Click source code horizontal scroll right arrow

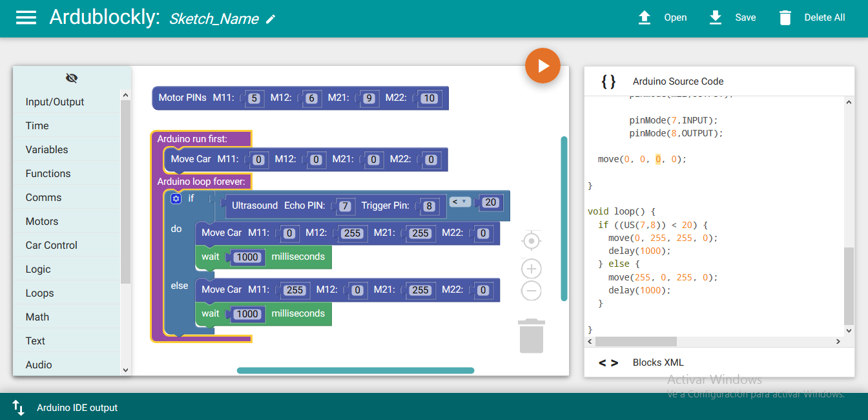[838, 341]
